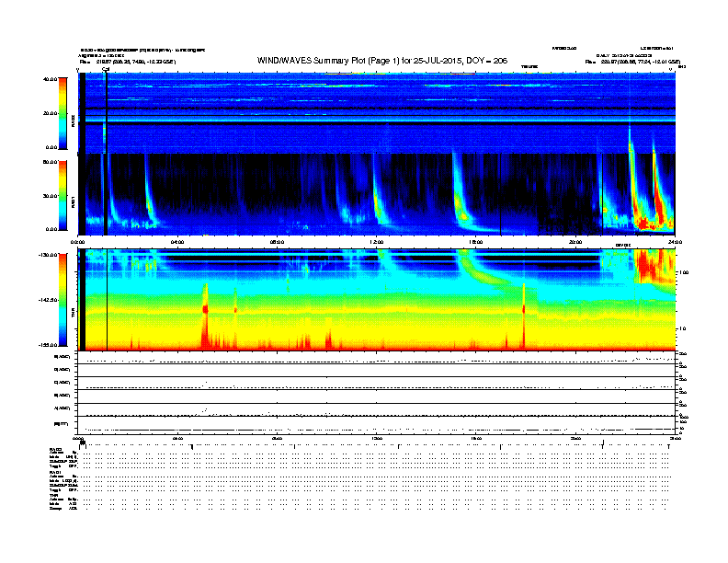Click 20:00 tick label below RAD1 spectrogram

(x=575, y=242)
